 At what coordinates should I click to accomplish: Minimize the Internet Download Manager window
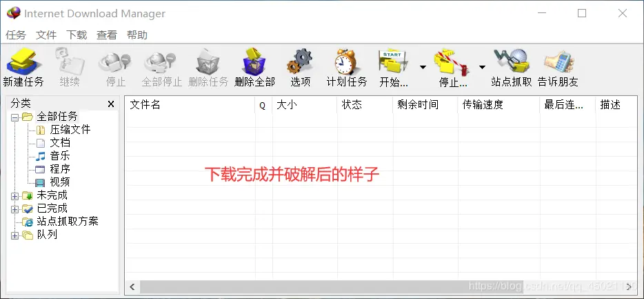click(x=542, y=13)
